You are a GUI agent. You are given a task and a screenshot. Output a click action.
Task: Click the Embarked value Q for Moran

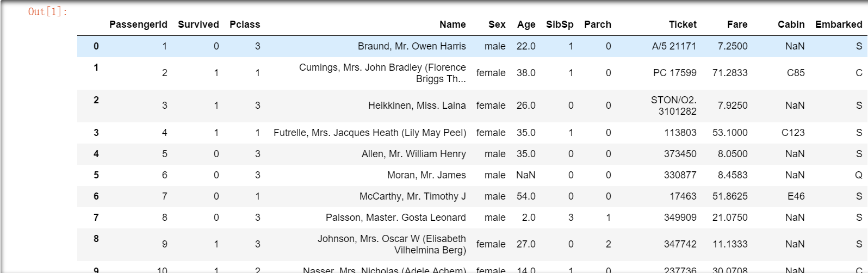coord(858,175)
